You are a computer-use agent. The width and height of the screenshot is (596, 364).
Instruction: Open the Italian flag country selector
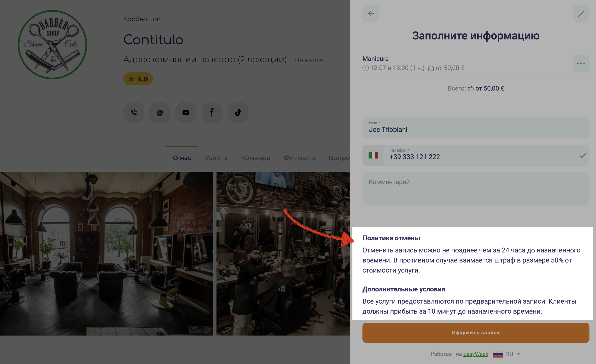coord(373,155)
